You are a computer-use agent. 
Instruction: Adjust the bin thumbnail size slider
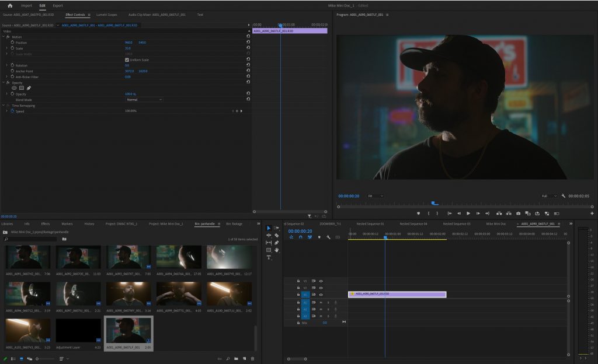(x=45, y=359)
